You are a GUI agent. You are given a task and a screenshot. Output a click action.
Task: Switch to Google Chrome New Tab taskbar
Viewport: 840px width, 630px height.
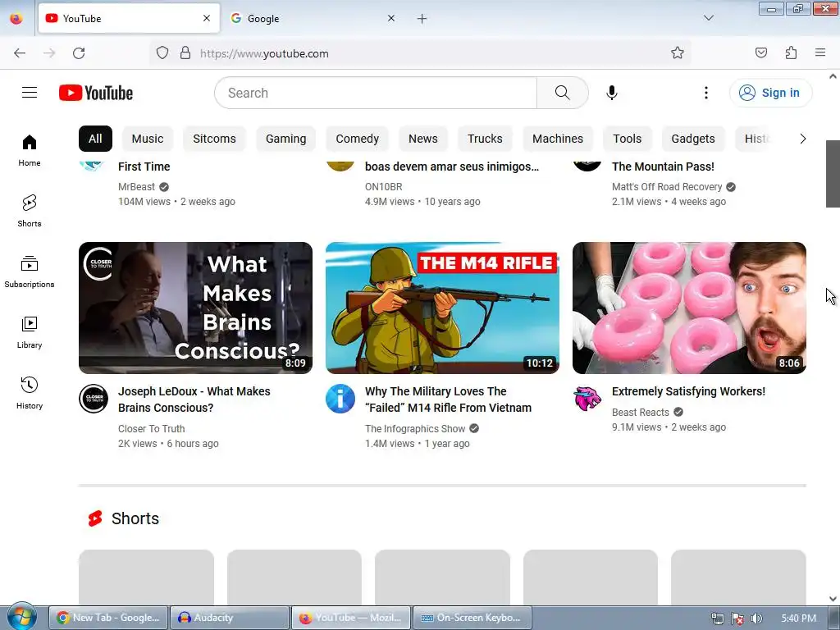[x=109, y=618]
